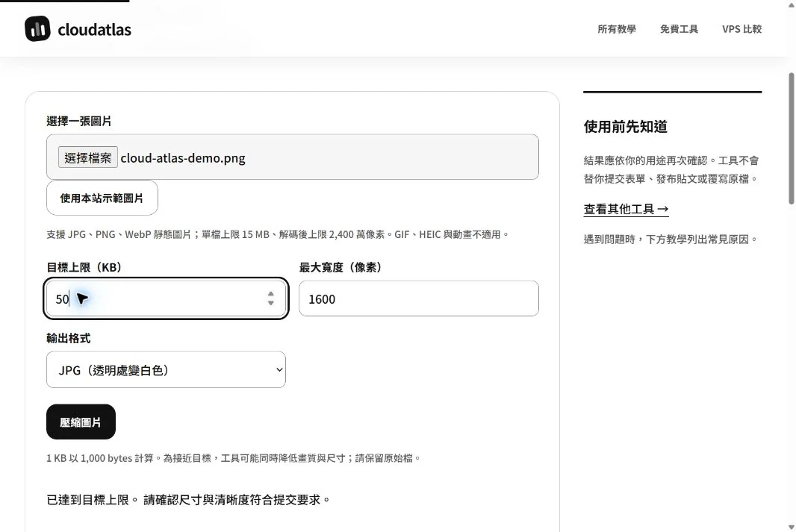
Task: Click the 遇到問題時 help sentence
Action: pyautogui.click(x=671, y=240)
